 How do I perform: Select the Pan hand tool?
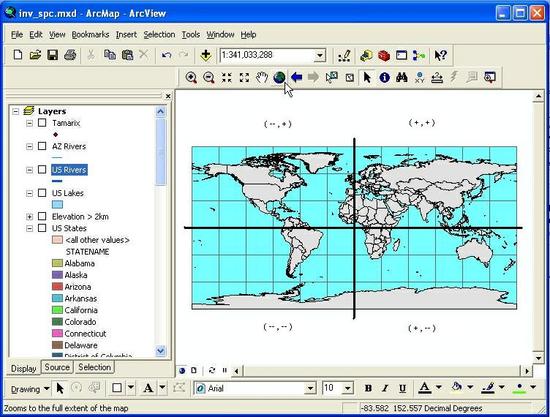coord(262,77)
